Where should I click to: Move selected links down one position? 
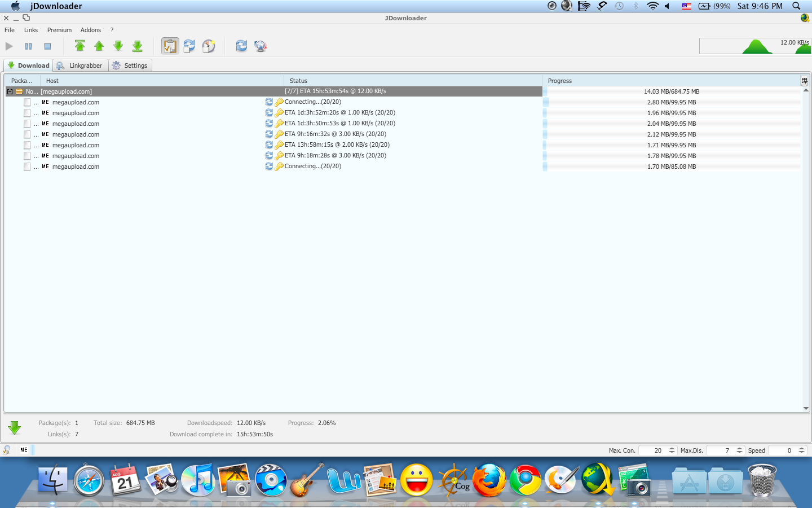click(x=118, y=46)
